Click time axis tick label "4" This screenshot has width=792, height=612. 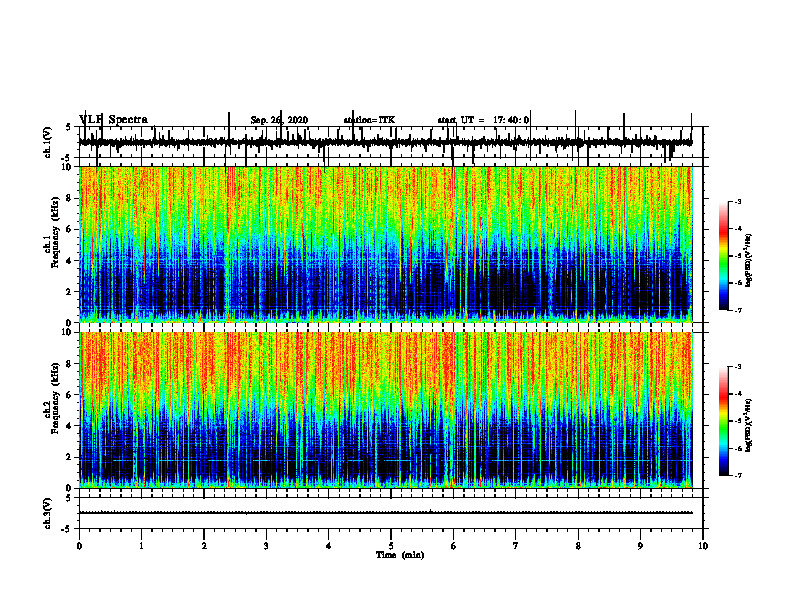pyautogui.click(x=329, y=546)
